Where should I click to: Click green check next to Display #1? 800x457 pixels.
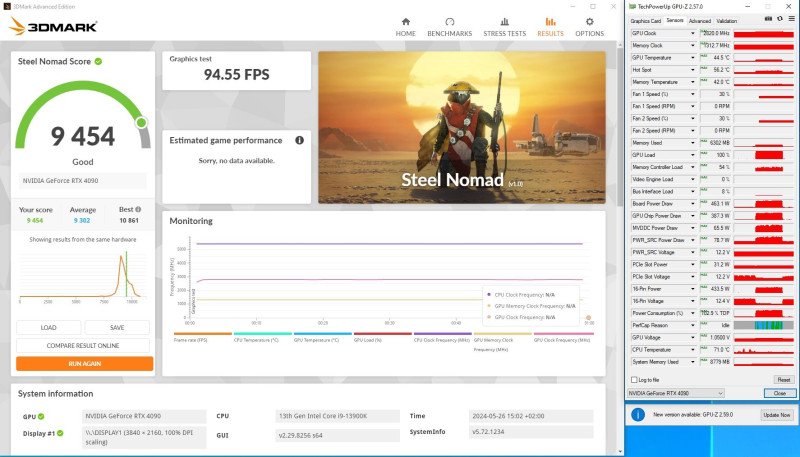(60, 433)
